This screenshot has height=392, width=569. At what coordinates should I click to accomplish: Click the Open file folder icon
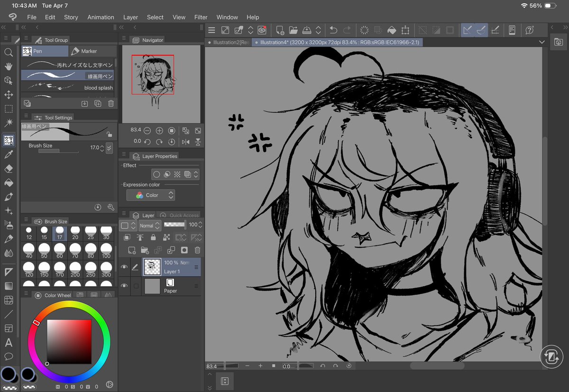point(294,30)
